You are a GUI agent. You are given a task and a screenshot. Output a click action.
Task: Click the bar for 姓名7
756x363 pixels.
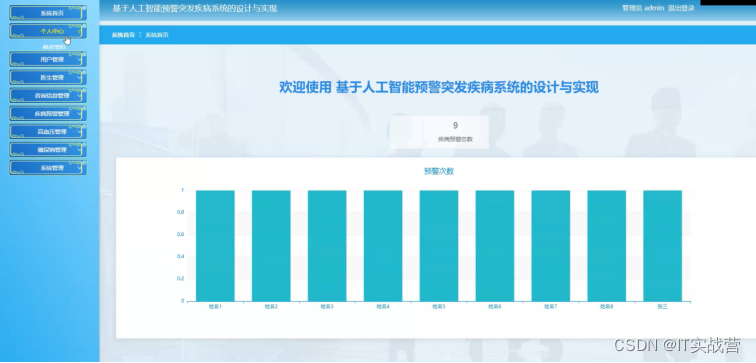(551, 246)
